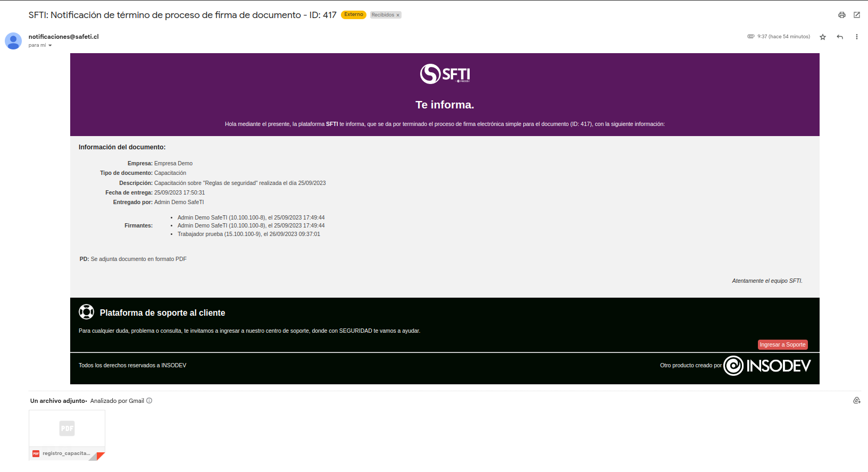Click the 'Firmantes:' label
The height and width of the screenshot is (472, 868).
point(139,226)
